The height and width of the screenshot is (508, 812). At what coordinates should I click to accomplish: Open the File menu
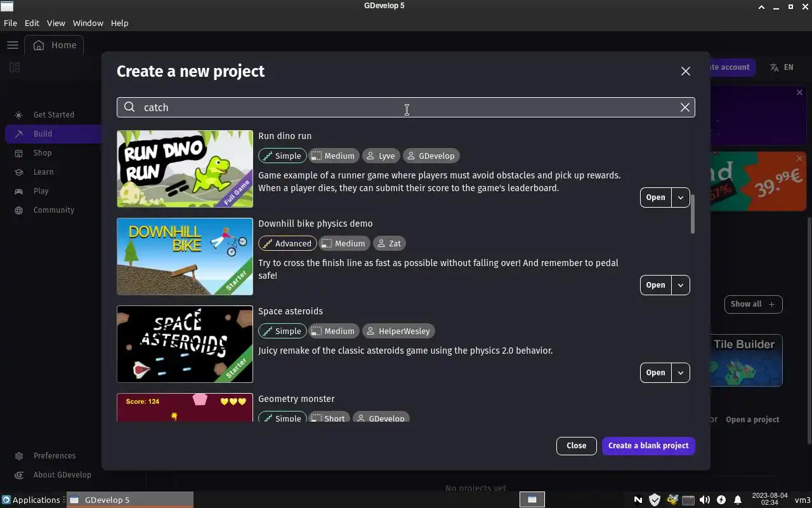[x=10, y=23]
